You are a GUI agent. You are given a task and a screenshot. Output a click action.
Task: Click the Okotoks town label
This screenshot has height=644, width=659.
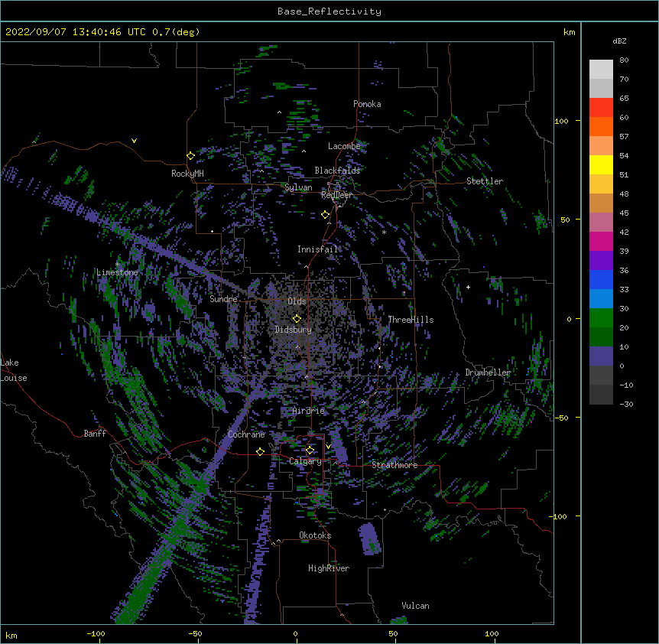[315, 535]
